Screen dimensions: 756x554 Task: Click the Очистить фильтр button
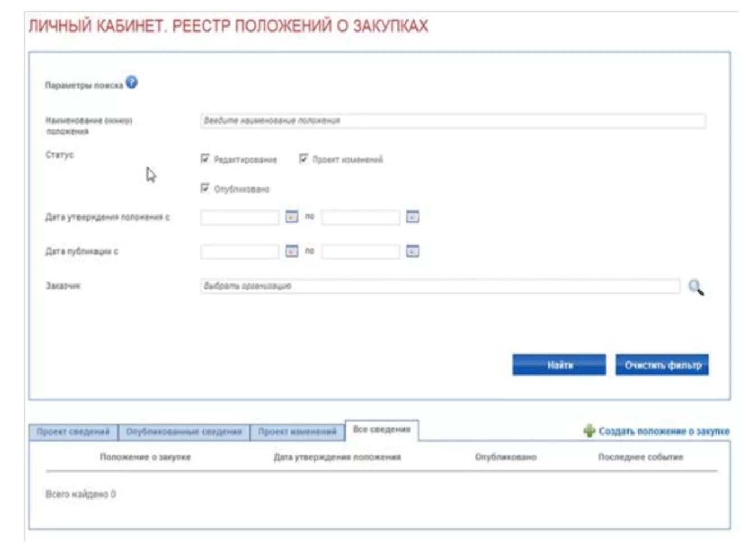pyautogui.click(x=662, y=365)
